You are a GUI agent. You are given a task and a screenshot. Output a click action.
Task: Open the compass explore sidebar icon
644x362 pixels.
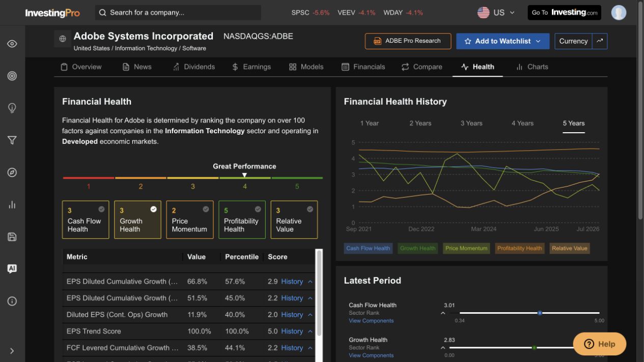click(12, 172)
